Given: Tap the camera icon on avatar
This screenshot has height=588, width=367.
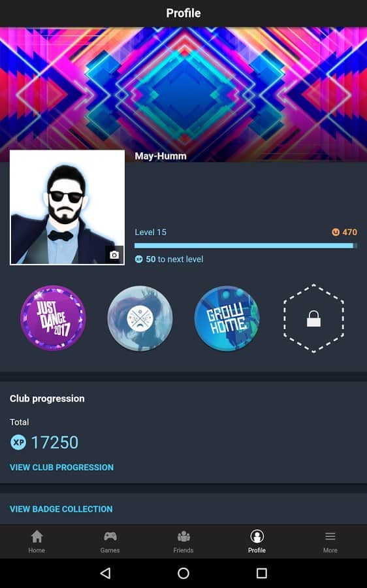Looking at the screenshot, I should point(114,255).
